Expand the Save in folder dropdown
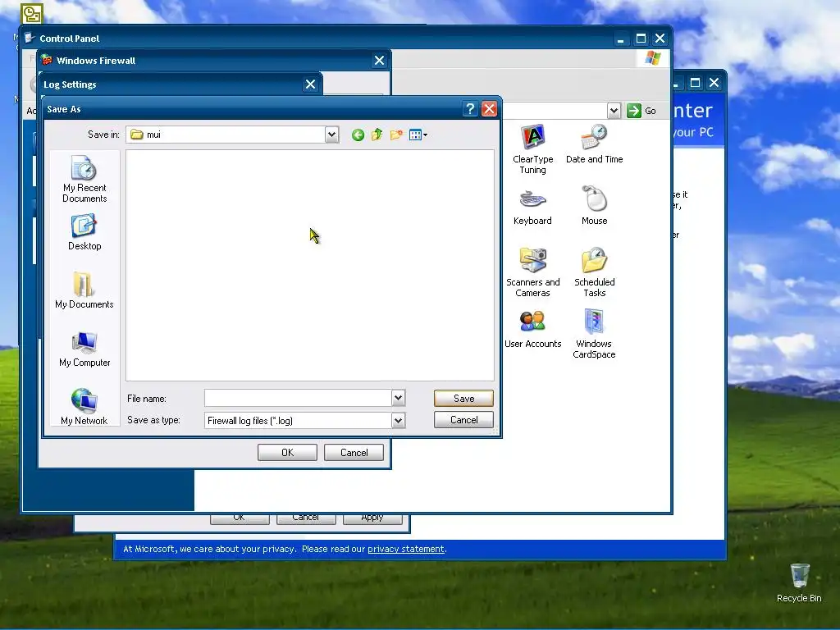Viewport: 840px width, 630px height. pyautogui.click(x=331, y=135)
